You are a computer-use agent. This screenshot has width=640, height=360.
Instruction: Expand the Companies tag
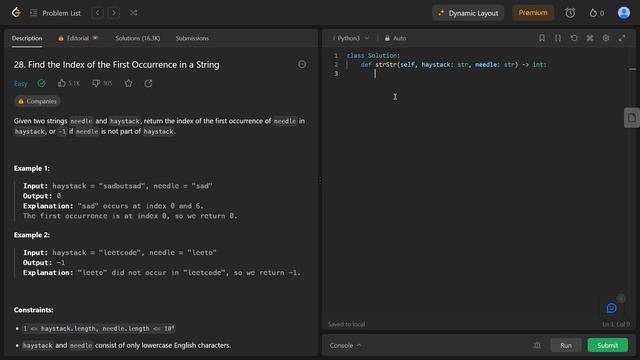[37, 101]
